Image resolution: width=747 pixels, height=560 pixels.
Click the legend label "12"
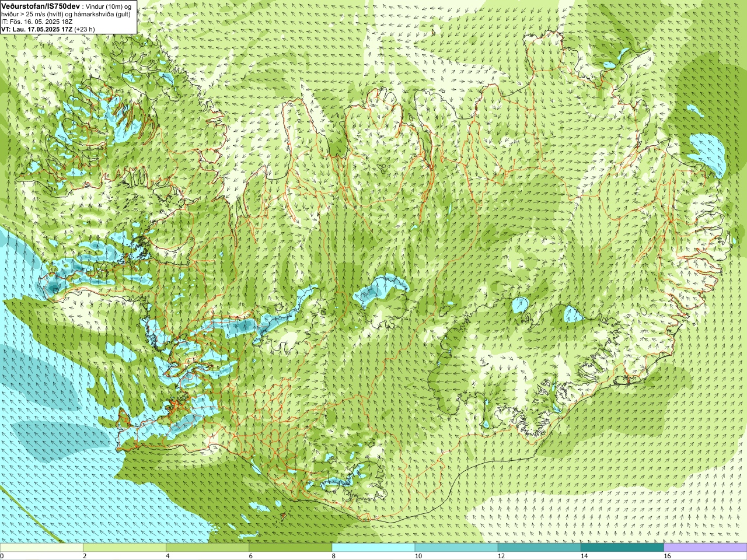501,556
